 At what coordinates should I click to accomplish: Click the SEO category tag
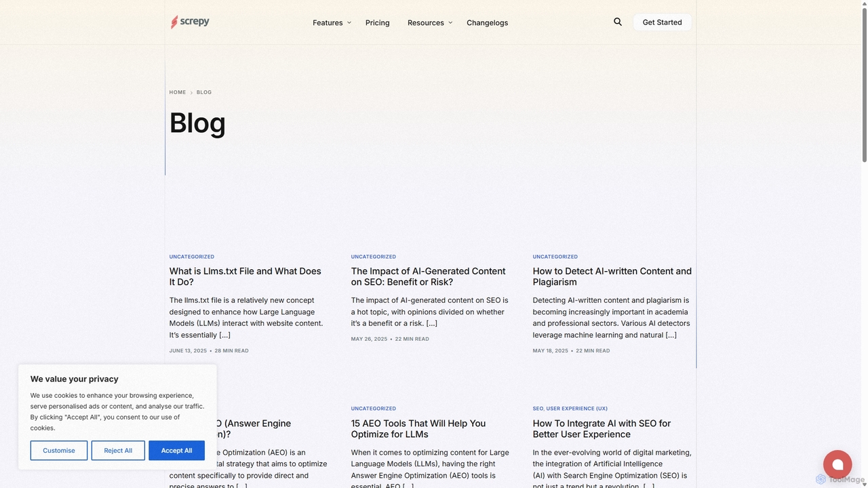(538, 409)
